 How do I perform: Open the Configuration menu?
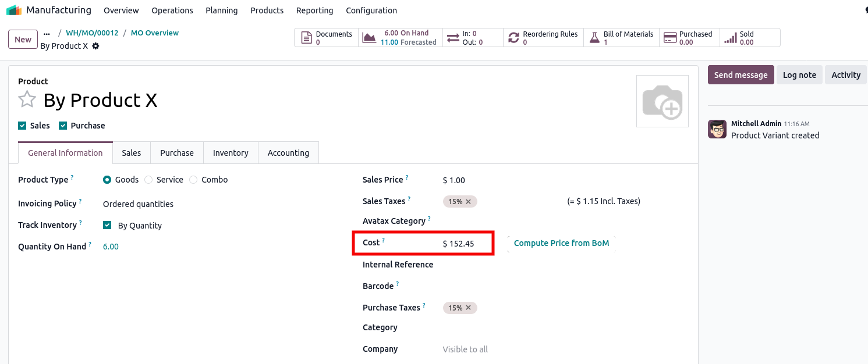(x=371, y=10)
